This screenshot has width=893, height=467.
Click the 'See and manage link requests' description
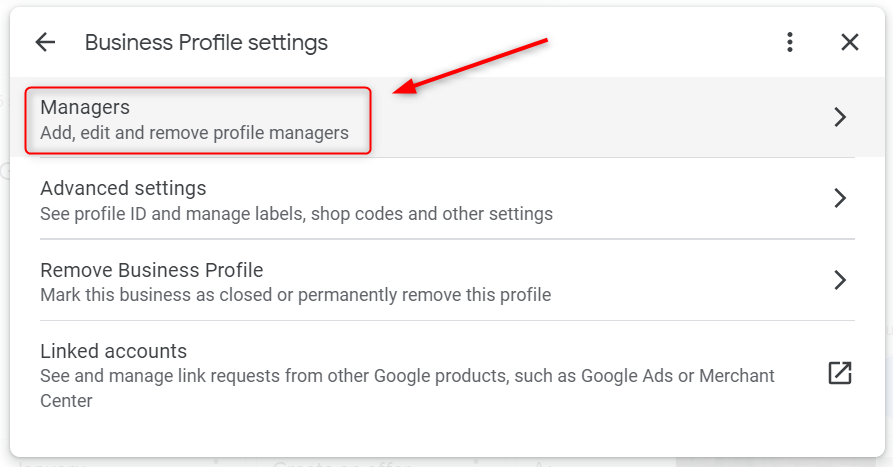[407, 388]
